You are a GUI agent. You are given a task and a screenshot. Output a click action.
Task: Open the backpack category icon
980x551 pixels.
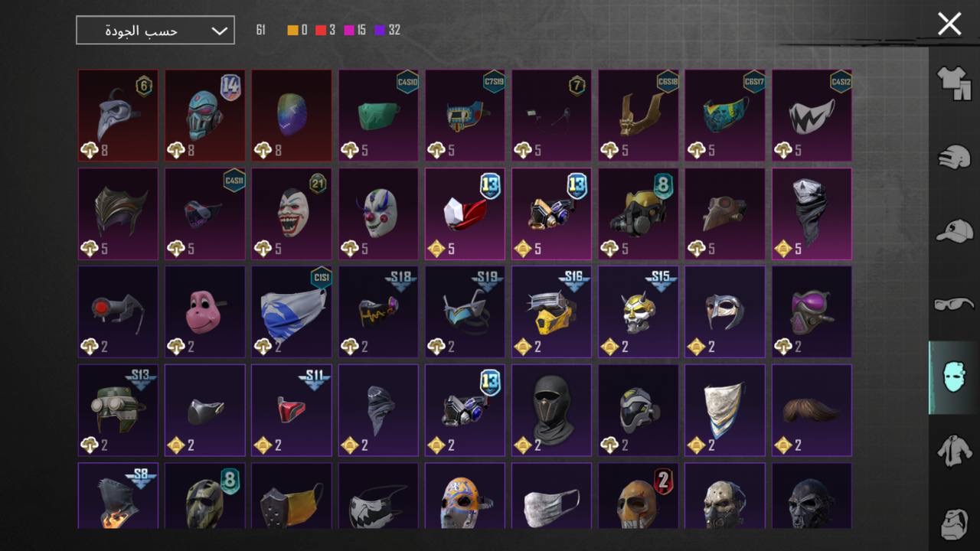click(x=954, y=524)
